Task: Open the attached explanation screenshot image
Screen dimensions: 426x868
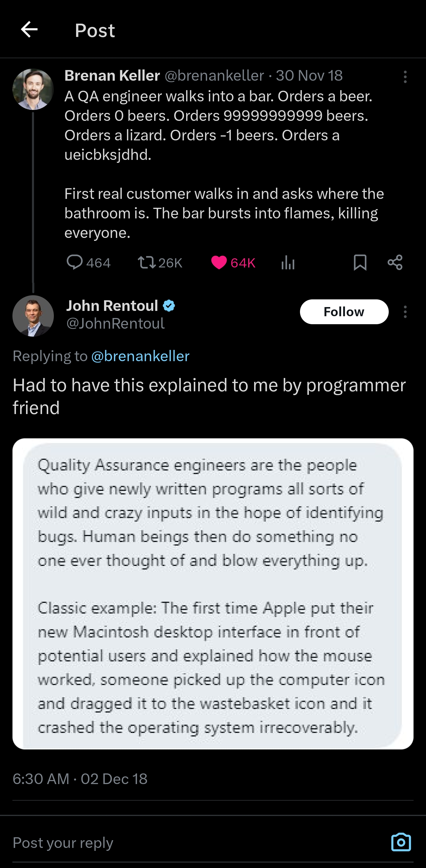Action: [213, 594]
